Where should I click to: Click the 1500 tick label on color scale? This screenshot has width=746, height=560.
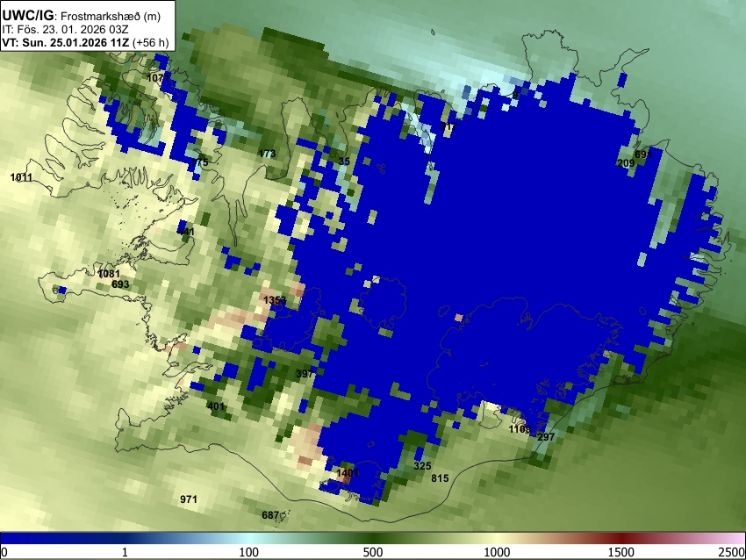pos(621,552)
